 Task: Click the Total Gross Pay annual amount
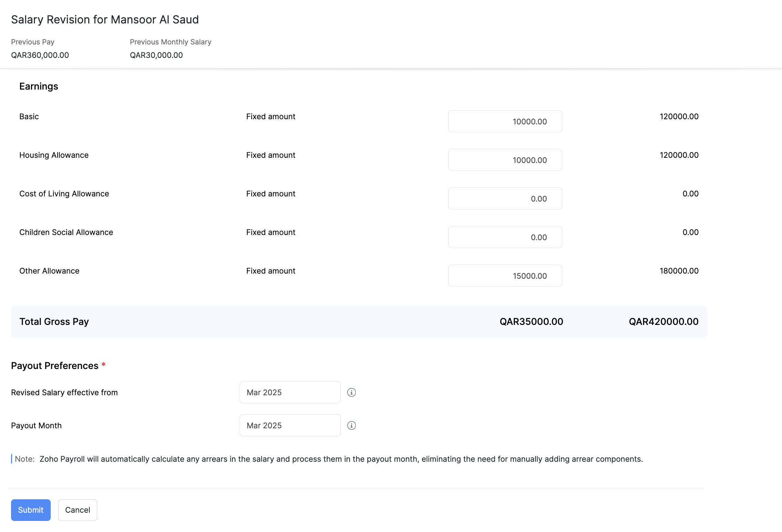coord(663,322)
